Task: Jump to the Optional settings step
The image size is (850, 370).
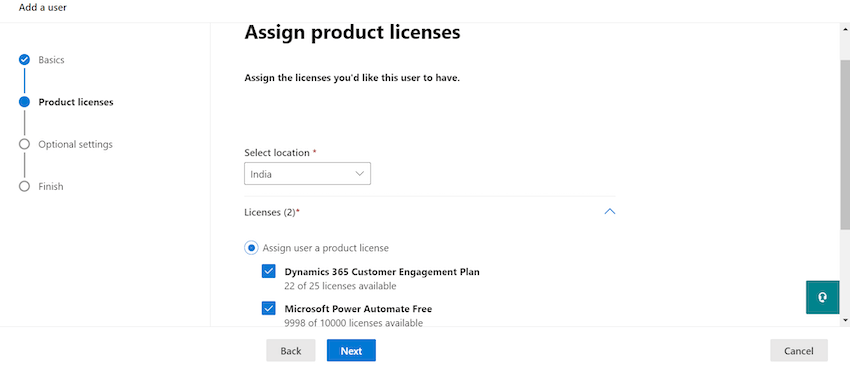Action: [x=75, y=144]
